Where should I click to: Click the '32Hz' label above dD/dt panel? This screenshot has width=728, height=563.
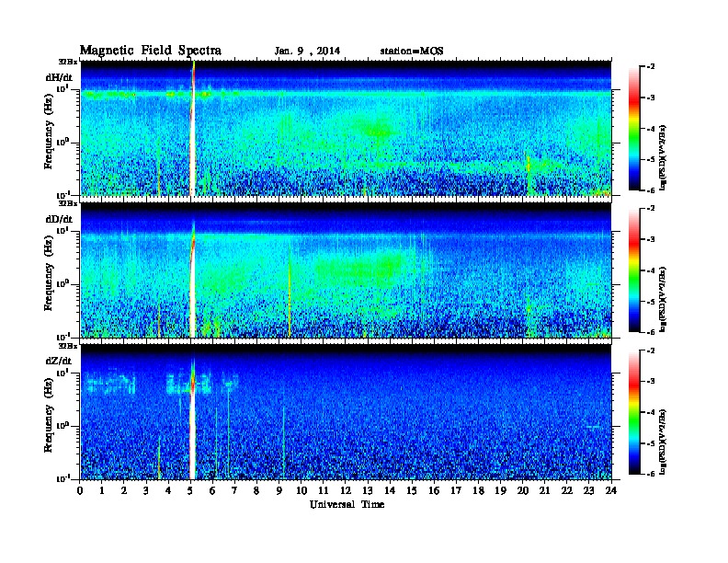pos(68,203)
